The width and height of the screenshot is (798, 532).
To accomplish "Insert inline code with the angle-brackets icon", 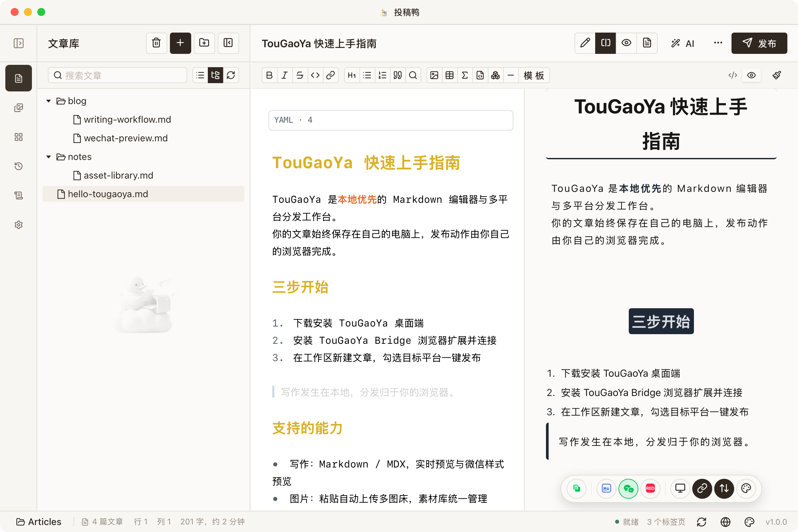I will [x=315, y=75].
